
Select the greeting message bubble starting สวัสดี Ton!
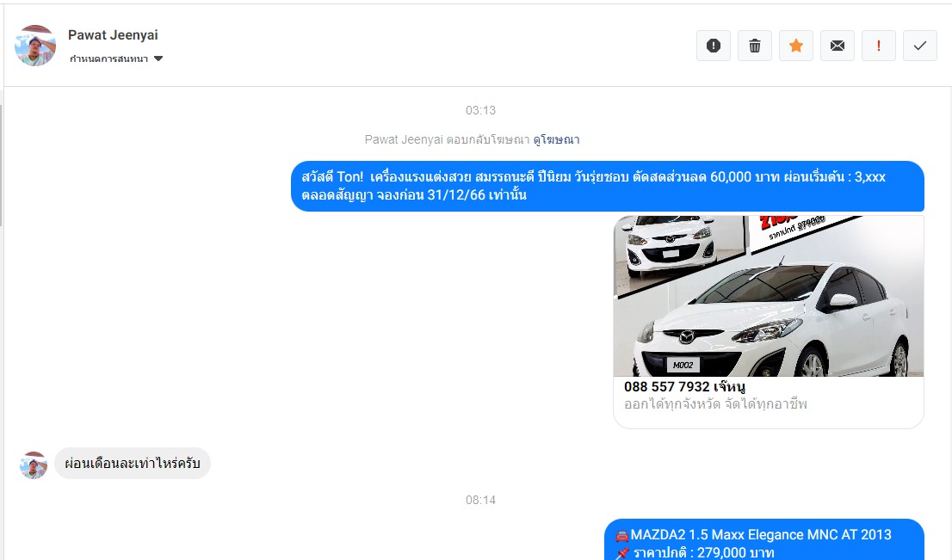click(x=607, y=187)
